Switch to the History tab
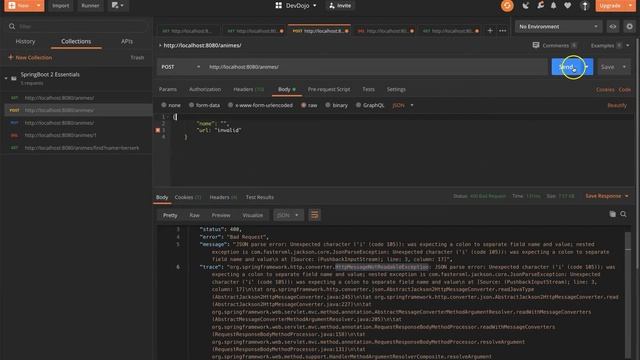This screenshot has height=360, width=640. [x=25, y=41]
